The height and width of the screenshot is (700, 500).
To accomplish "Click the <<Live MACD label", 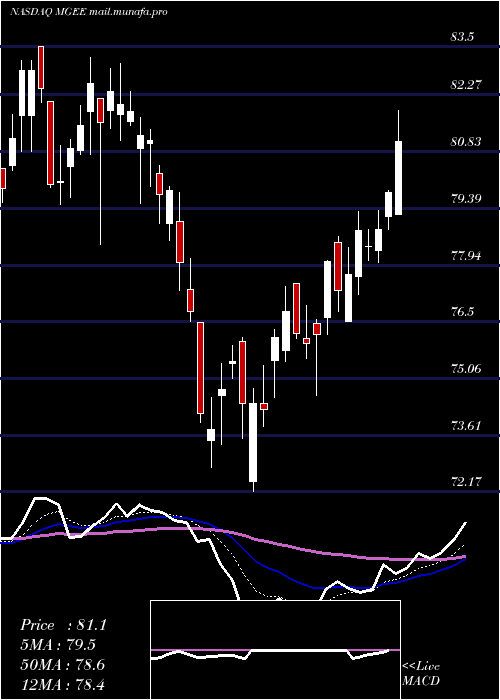I will pyautogui.click(x=421, y=674).
